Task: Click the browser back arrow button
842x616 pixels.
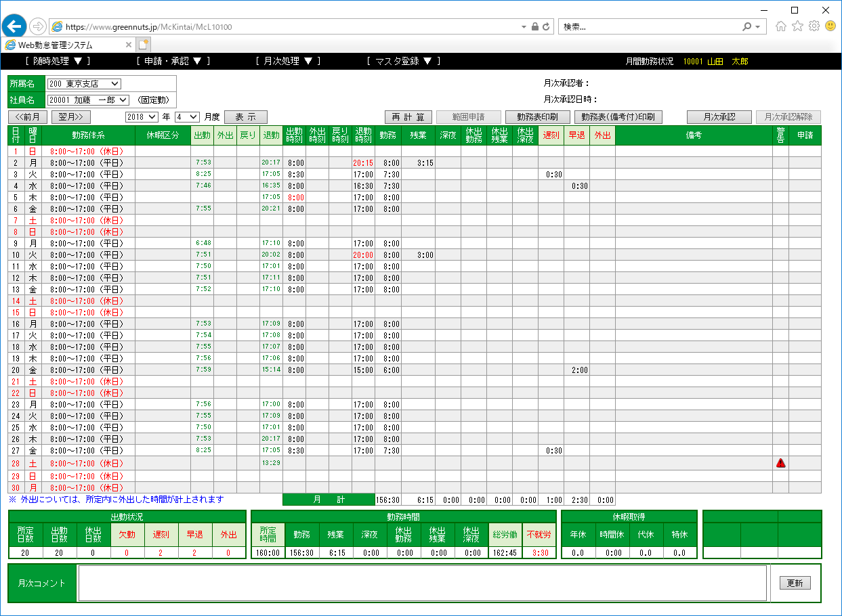Action: point(15,26)
